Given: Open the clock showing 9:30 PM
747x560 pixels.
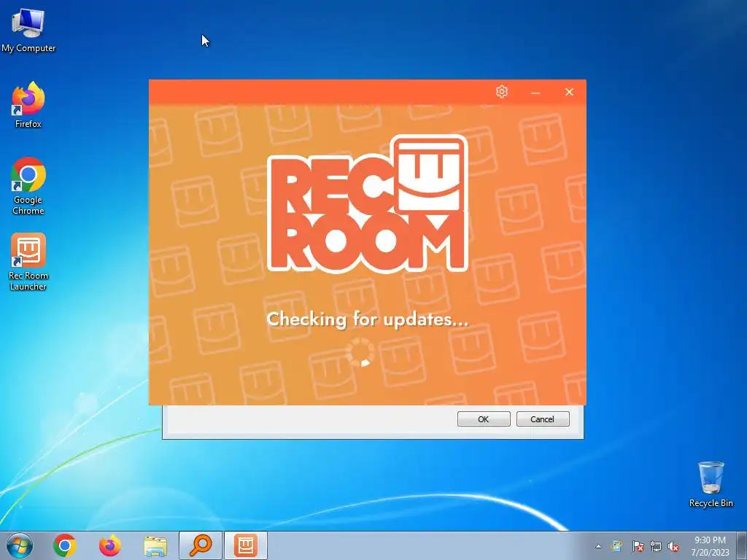Looking at the screenshot, I should [710, 546].
